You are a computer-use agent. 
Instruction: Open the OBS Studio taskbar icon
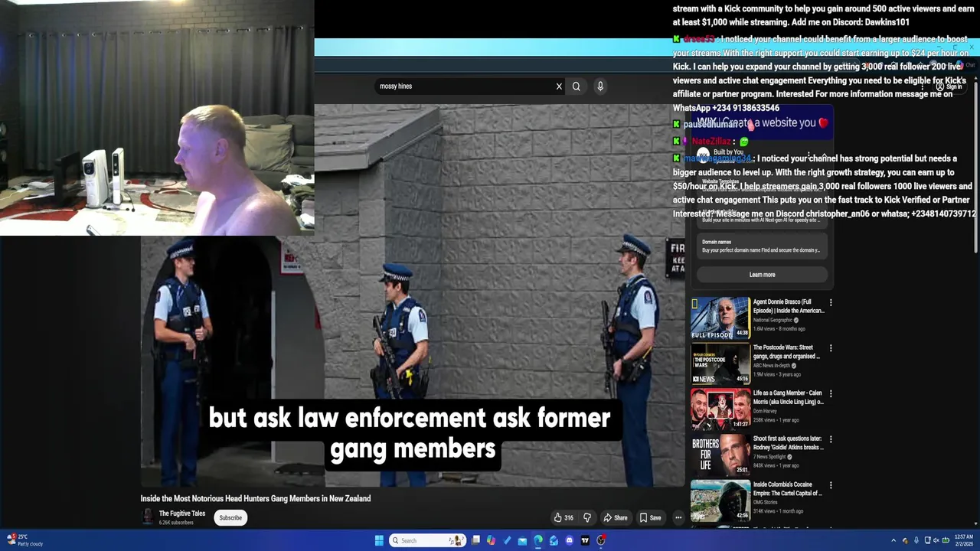point(601,540)
